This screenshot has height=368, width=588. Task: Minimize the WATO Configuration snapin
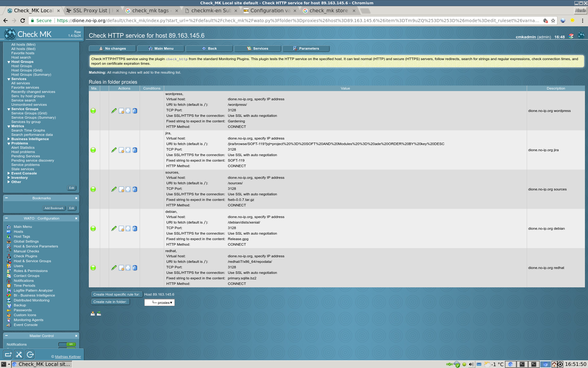click(x=6, y=218)
